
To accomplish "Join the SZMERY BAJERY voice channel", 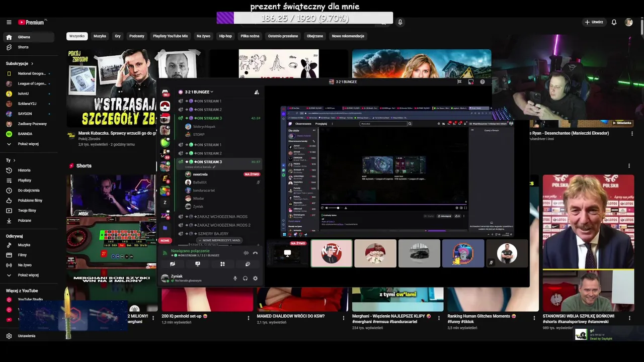I will tap(219, 234).
